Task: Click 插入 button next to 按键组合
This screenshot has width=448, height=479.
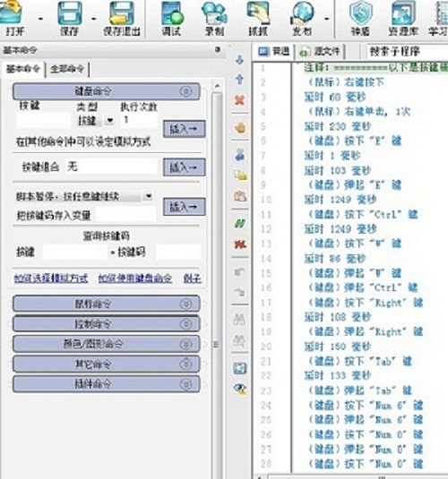Action: [x=184, y=167]
